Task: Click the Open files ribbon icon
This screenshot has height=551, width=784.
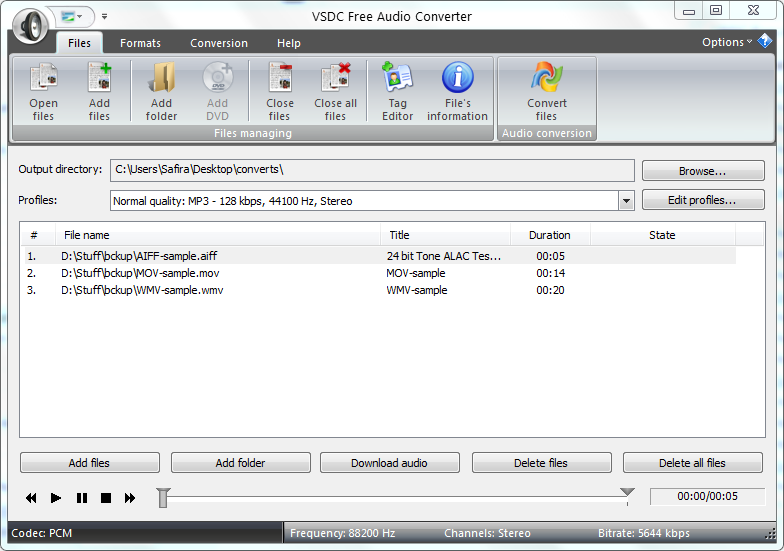Action: pos(44,92)
